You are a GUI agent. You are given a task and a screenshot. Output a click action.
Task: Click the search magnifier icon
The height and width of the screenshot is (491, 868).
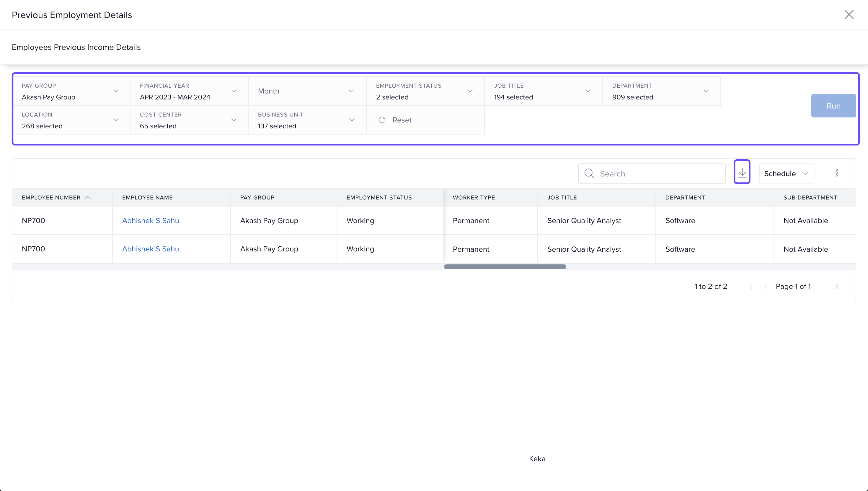[589, 174]
